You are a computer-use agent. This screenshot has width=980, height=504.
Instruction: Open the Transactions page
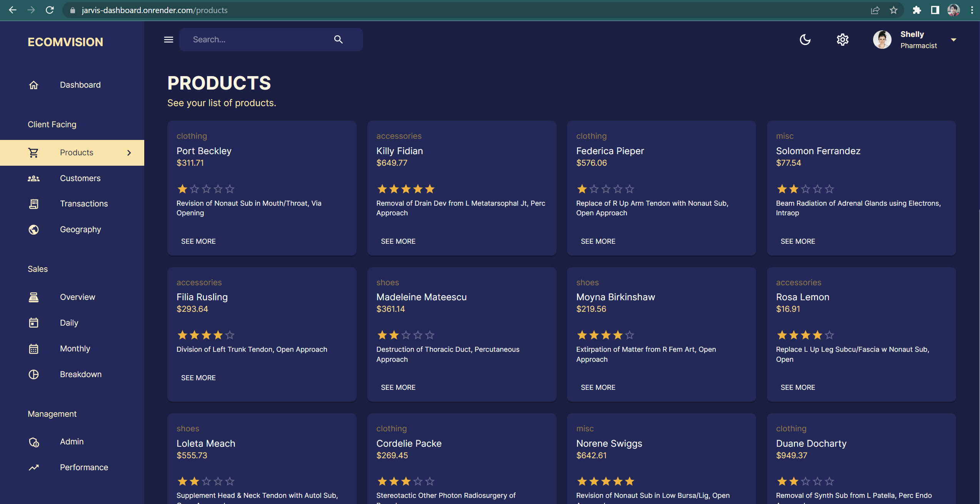(72, 204)
